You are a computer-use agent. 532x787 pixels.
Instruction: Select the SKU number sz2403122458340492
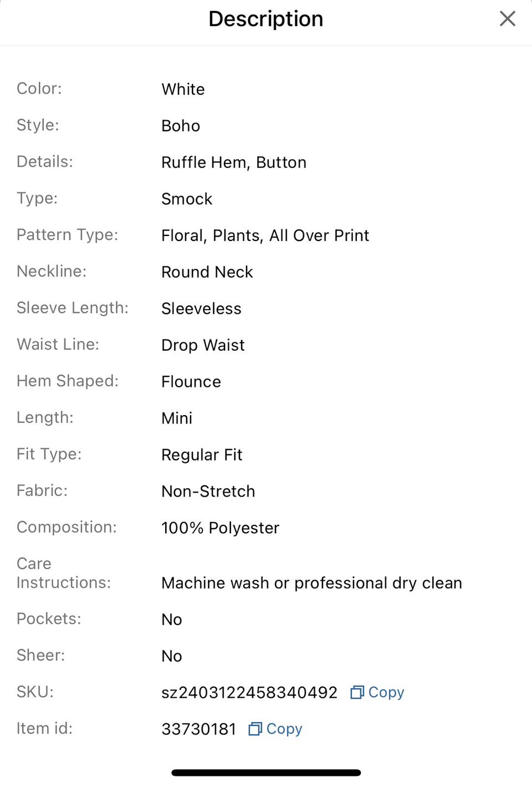coord(249,693)
